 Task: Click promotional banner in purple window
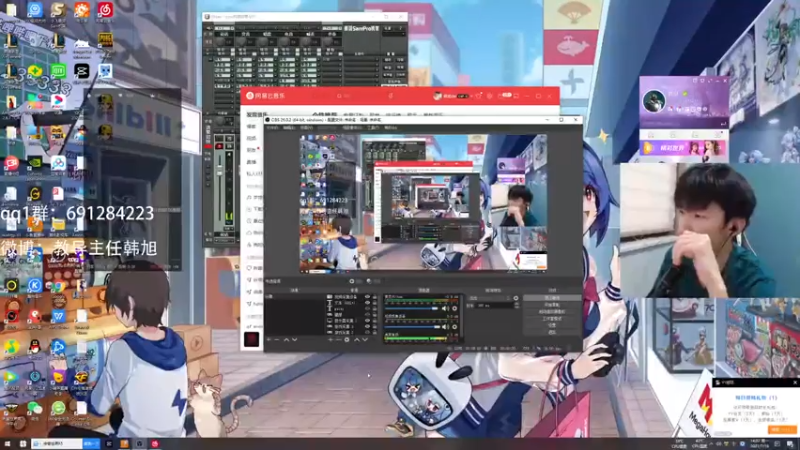pos(683,148)
